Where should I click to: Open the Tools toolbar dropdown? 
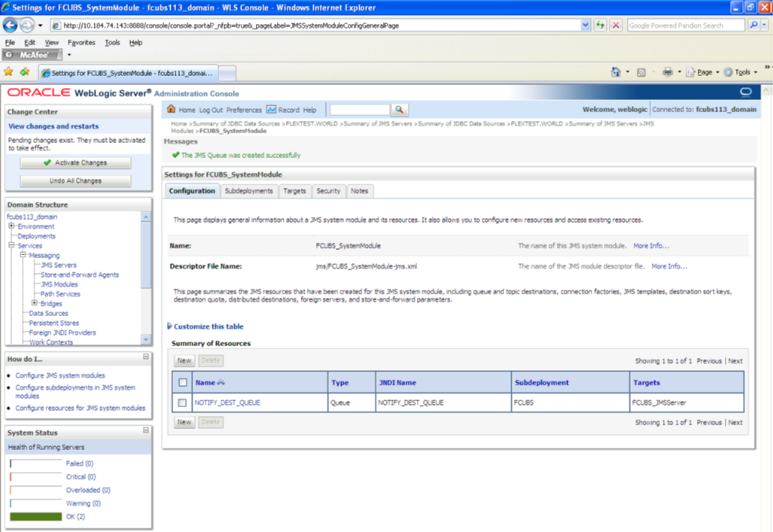741,72
